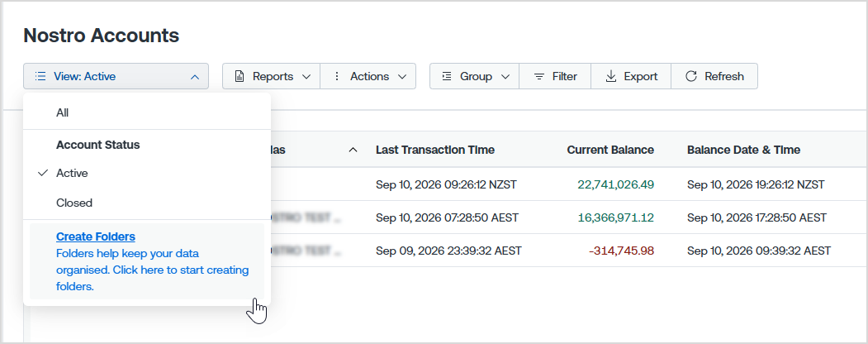Open the Create Folders link
The width and height of the screenshot is (868, 344).
click(96, 236)
